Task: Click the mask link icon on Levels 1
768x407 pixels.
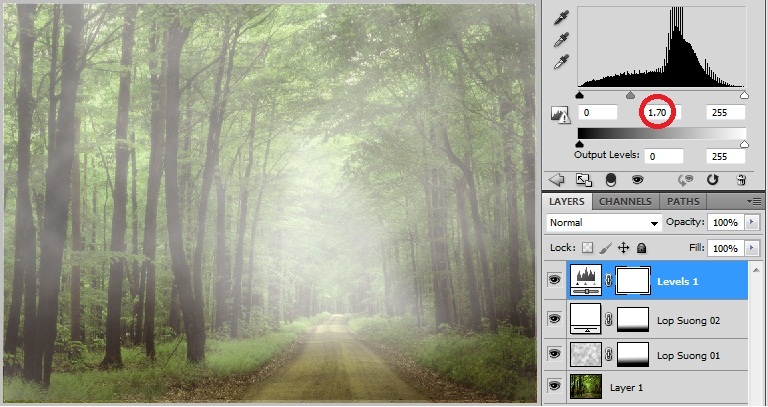Action: click(608, 281)
